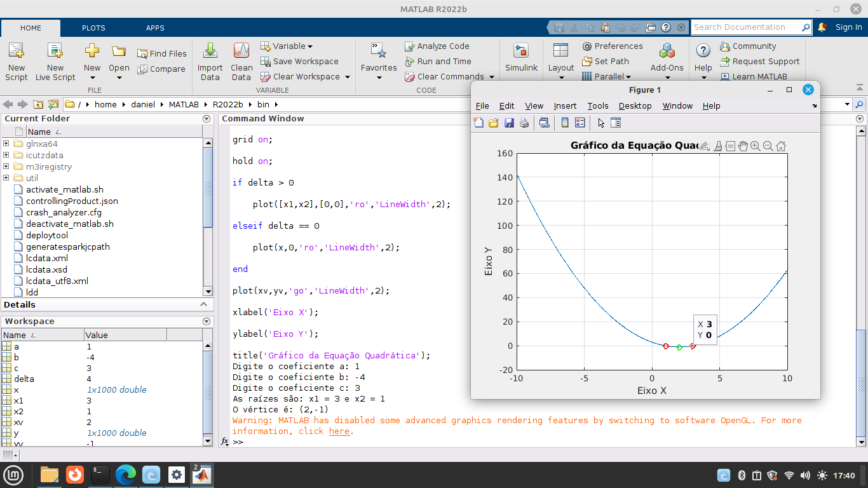Expand the util folder

pyautogui.click(x=6, y=178)
